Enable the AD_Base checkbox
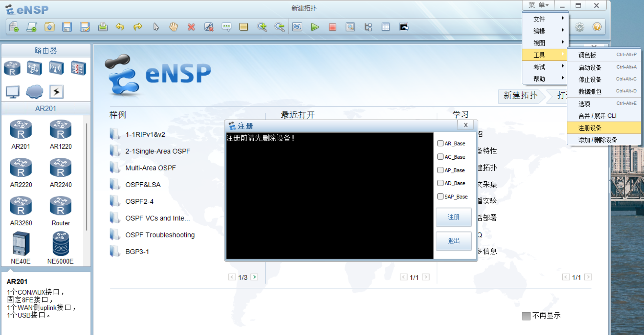Image resolution: width=644 pixels, height=335 pixels. [x=440, y=183]
